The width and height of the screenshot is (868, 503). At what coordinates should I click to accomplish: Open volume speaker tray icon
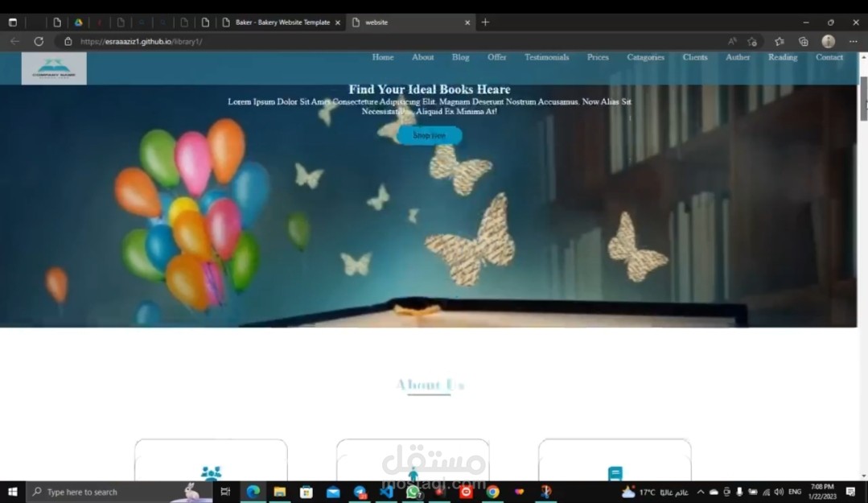click(779, 492)
